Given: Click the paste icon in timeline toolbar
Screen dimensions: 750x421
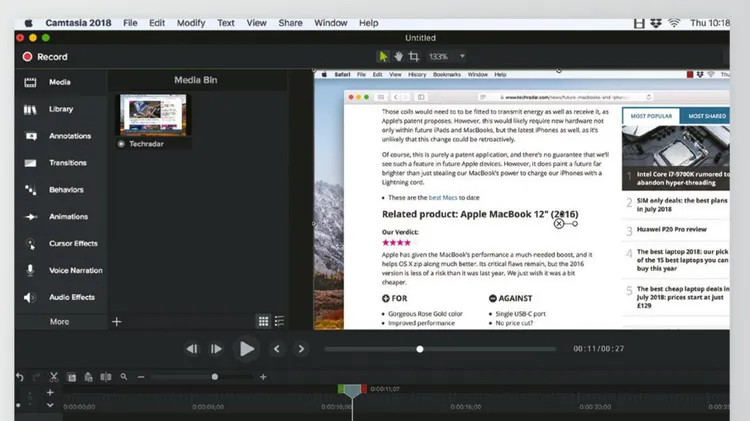Looking at the screenshot, I should (x=87, y=377).
